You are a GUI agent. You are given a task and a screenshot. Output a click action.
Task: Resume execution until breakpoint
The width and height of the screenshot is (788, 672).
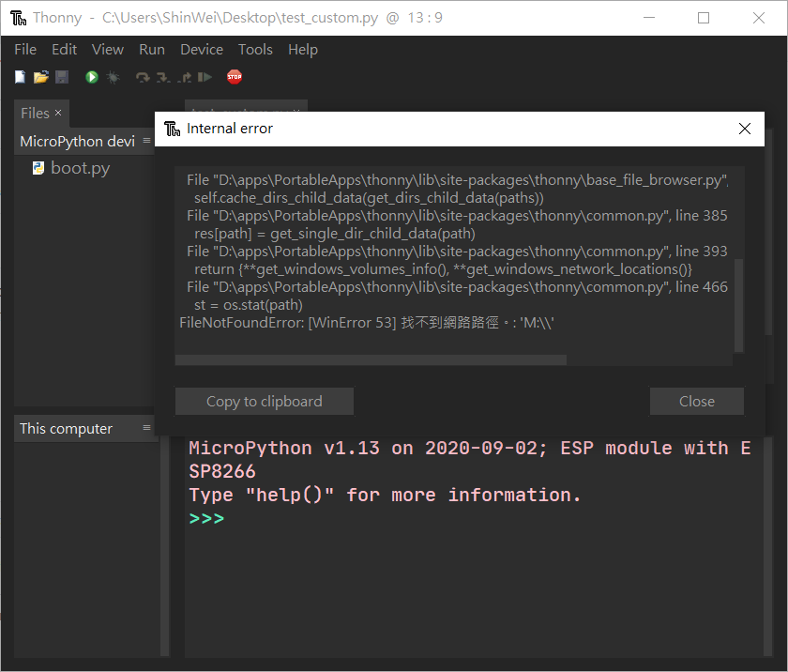(206, 76)
